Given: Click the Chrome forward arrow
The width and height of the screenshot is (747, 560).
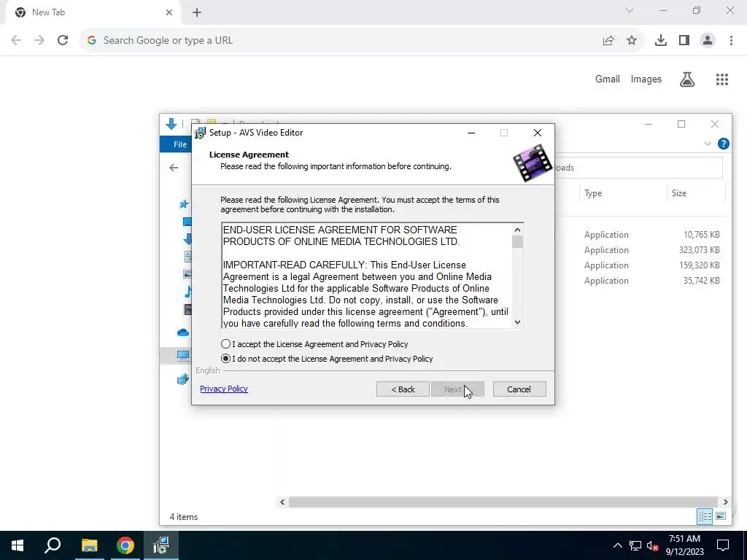Looking at the screenshot, I should coord(39,41).
